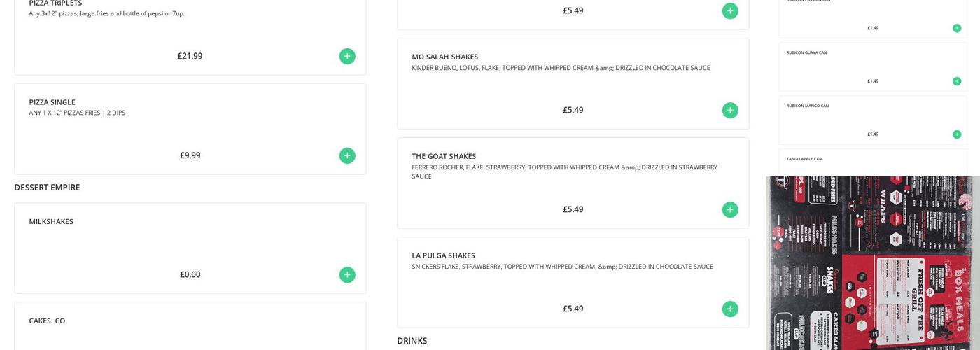The width and height of the screenshot is (980, 350).
Task: Select the Pizza Single item title
Action: 52,102
